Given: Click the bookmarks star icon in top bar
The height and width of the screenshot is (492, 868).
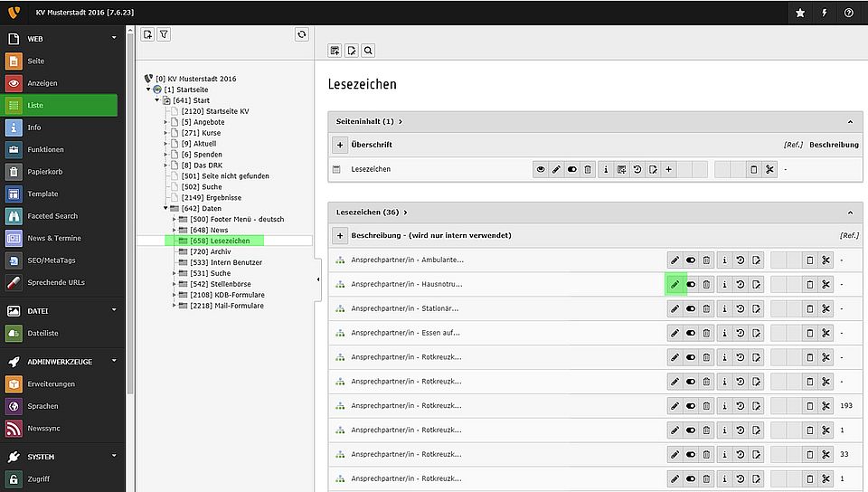Looking at the screenshot, I should click(800, 13).
